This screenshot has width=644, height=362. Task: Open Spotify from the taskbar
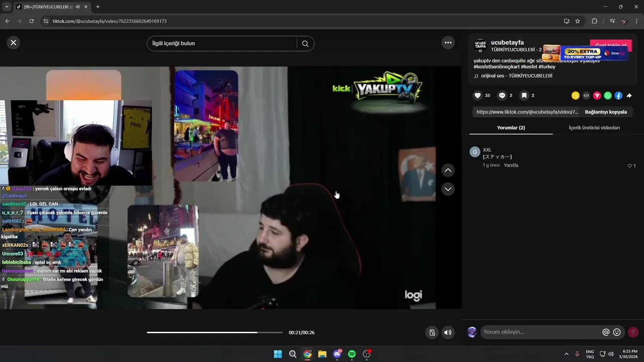coord(352,354)
